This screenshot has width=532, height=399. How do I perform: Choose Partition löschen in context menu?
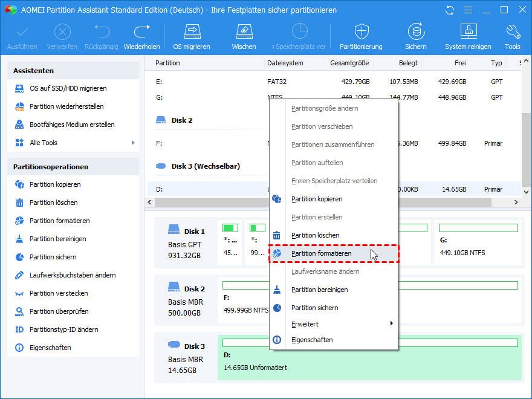pyautogui.click(x=334, y=235)
